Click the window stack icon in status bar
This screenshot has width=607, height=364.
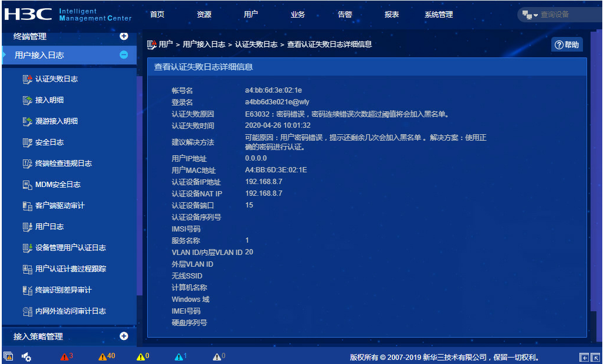[8, 356]
